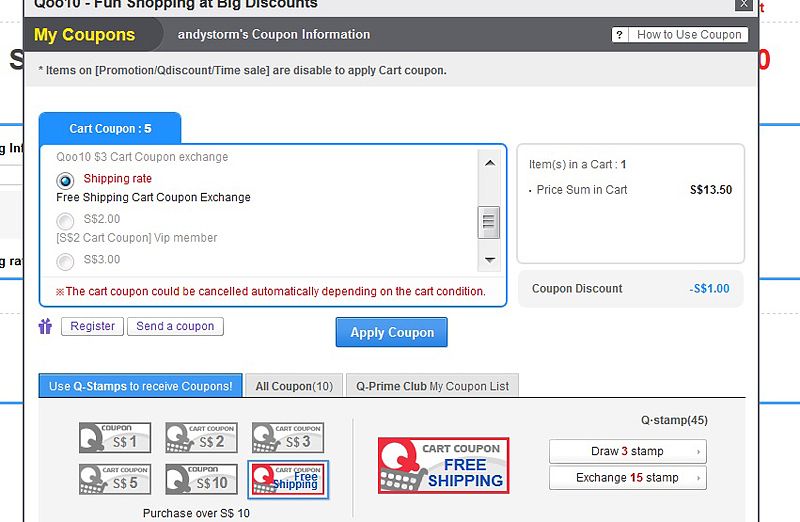This screenshot has width=800, height=522.
Task: Click the Send a coupon button
Action: coord(175,326)
